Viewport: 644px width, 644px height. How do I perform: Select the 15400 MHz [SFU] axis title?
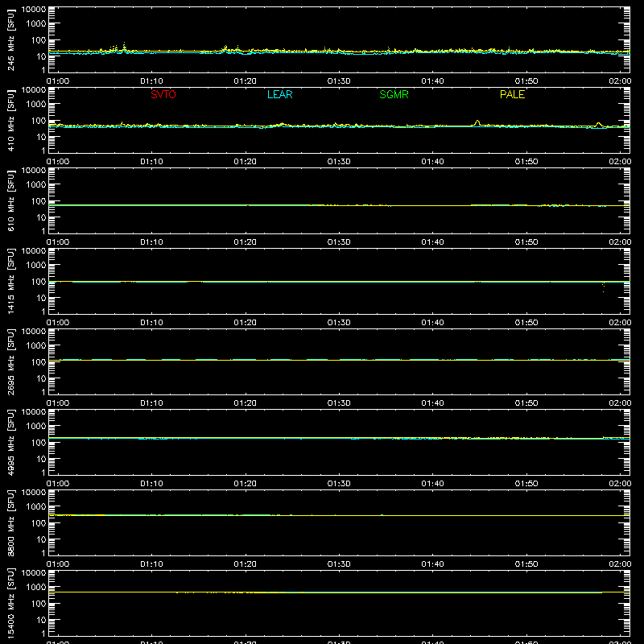tap(10, 603)
